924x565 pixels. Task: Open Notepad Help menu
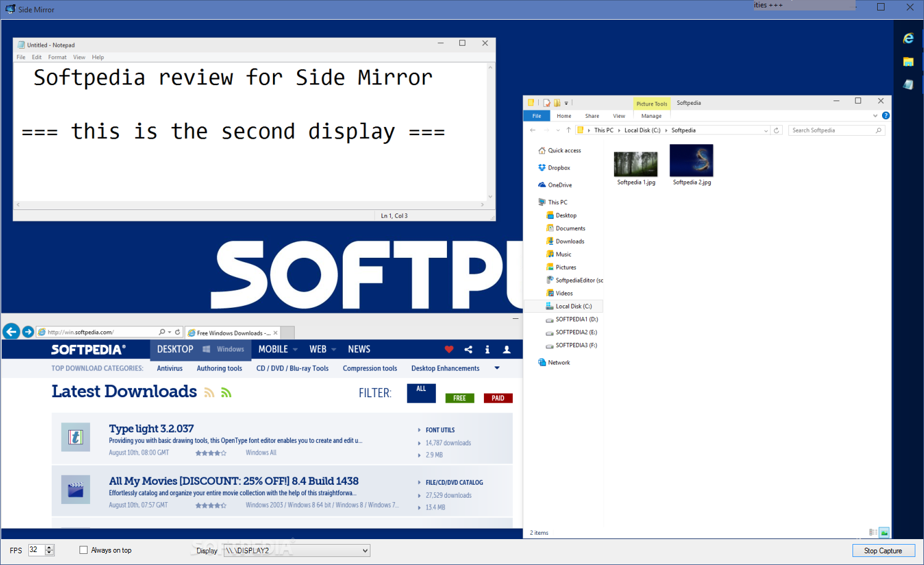click(x=98, y=57)
